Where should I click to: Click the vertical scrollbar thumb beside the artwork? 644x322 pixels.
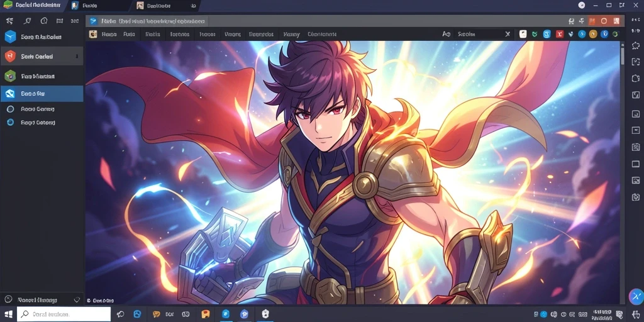point(622,56)
